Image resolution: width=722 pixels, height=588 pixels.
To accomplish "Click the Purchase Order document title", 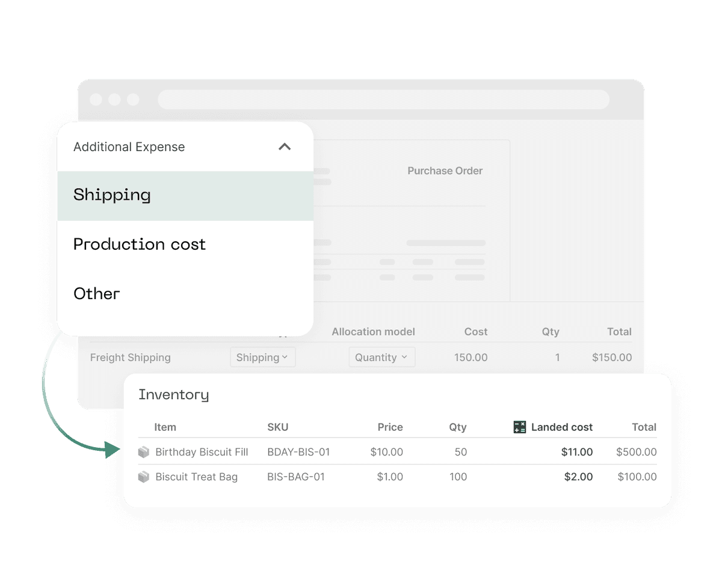I will [x=445, y=171].
